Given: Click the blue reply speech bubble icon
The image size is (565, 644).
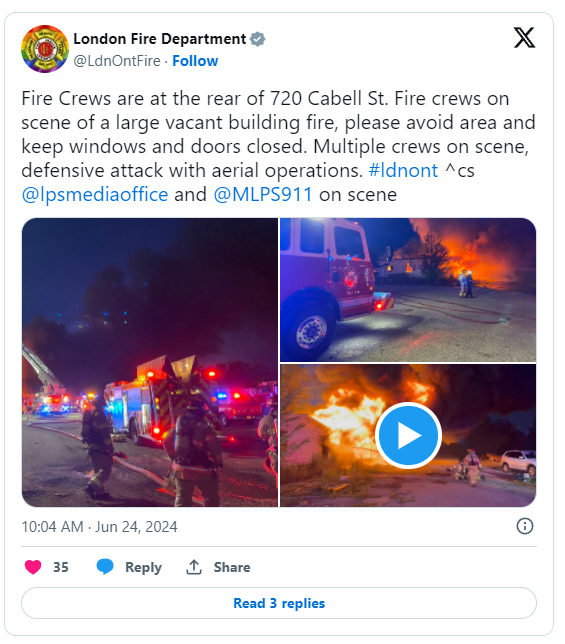Looking at the screenshot, I should tap(105, 567).
